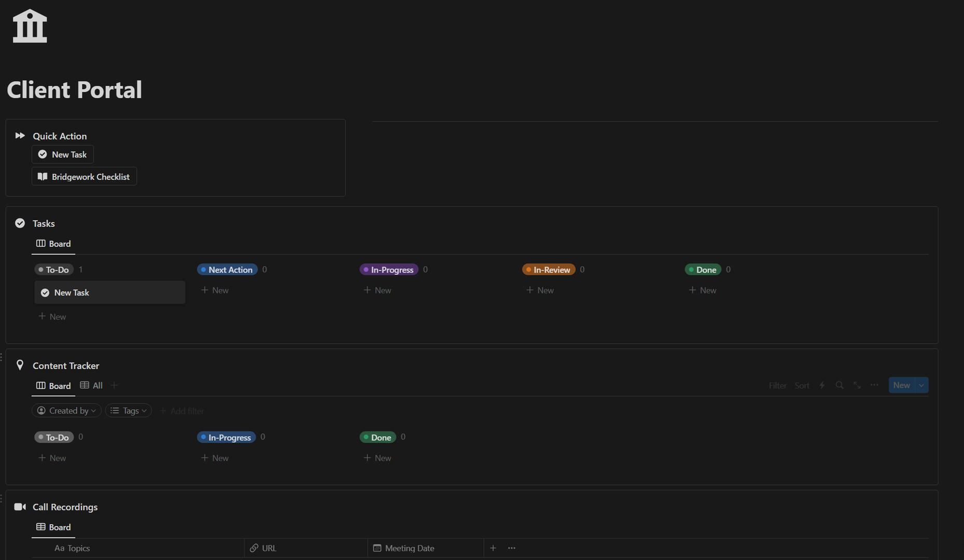Add a column in Call Recordings table
The height and width of the screenshot is (560, 964).
(x=493, y=548)
